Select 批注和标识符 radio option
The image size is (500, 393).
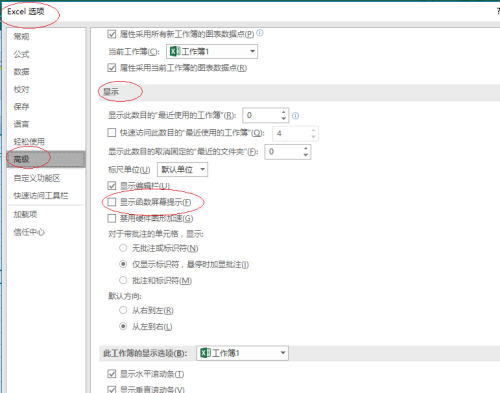tap(123, 280)
